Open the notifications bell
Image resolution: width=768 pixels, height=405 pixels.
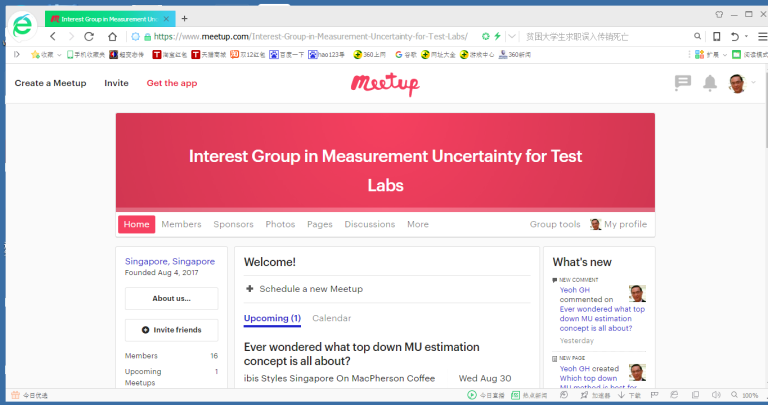pos(710,83)
